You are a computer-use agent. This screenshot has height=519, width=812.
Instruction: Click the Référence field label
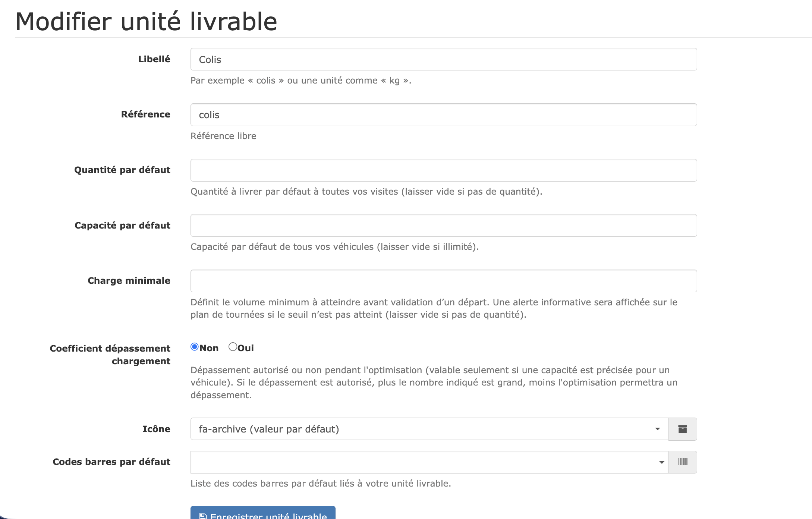tap(145, 114)
